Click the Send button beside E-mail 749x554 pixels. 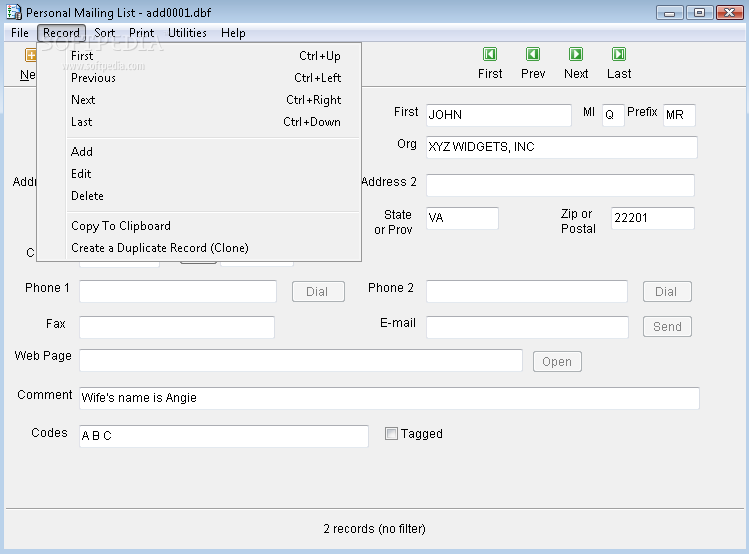click(667, 327)
